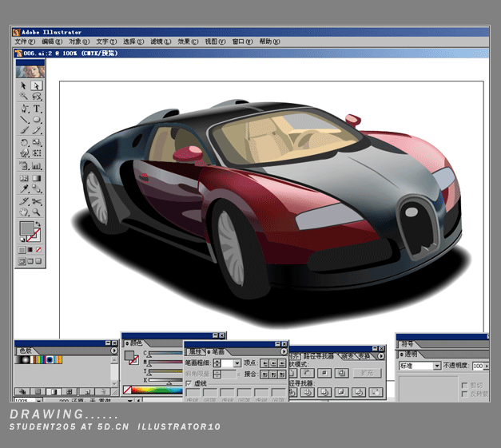Image resolution: width=501 pixels, height=448 pixels.
Task: Open the 笔画 panel flyout menu arrow
Action: point(284,351)
